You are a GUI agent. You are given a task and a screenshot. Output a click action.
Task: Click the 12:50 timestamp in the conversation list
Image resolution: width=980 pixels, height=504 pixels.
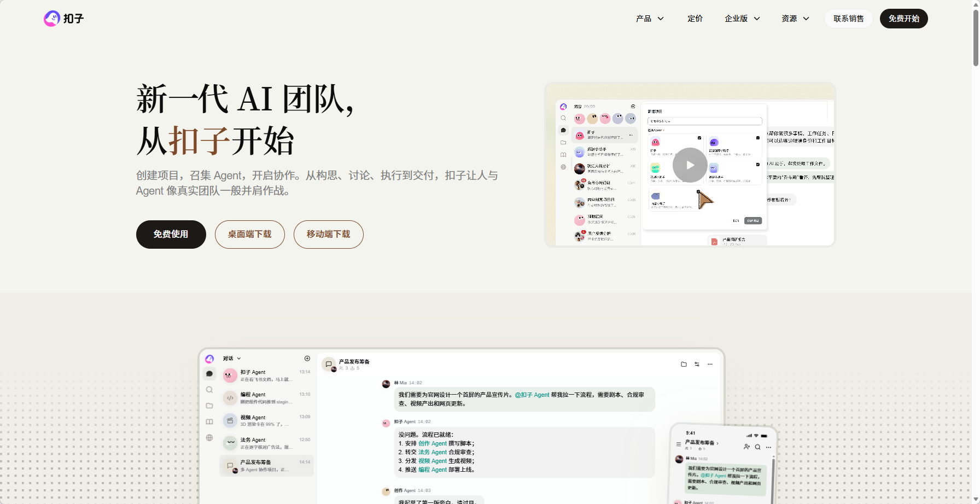point(305,440)
